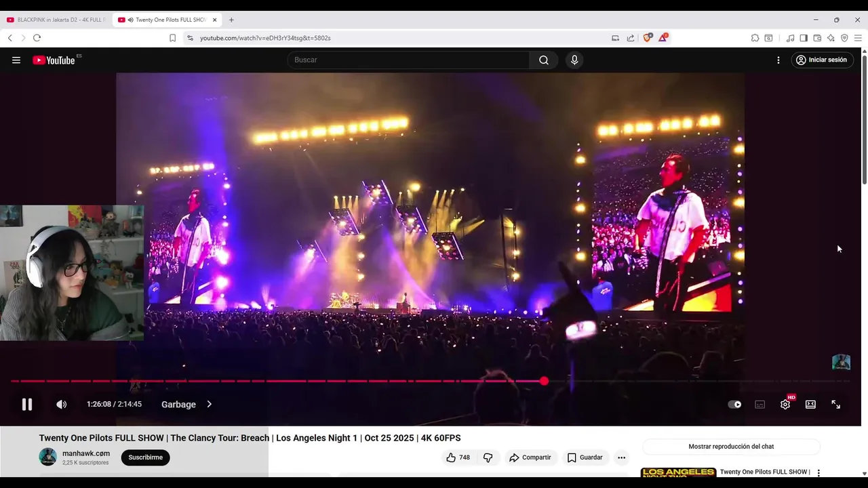The height and width of the screenshot is (488, 868).
Task: Open site settings icon in address bar
Action: [x=190, y=38]
